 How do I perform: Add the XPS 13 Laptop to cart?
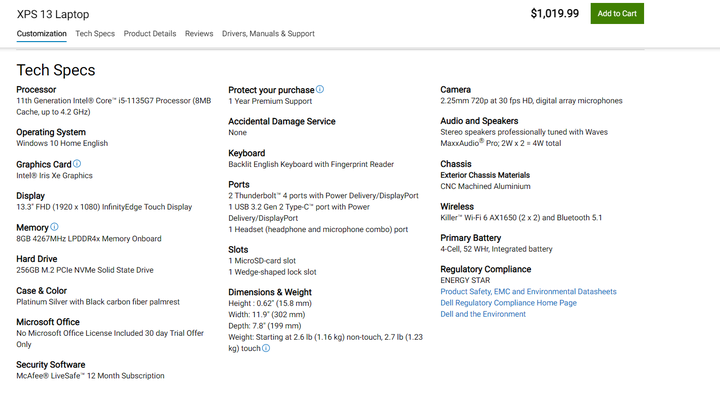click(617, 14)
